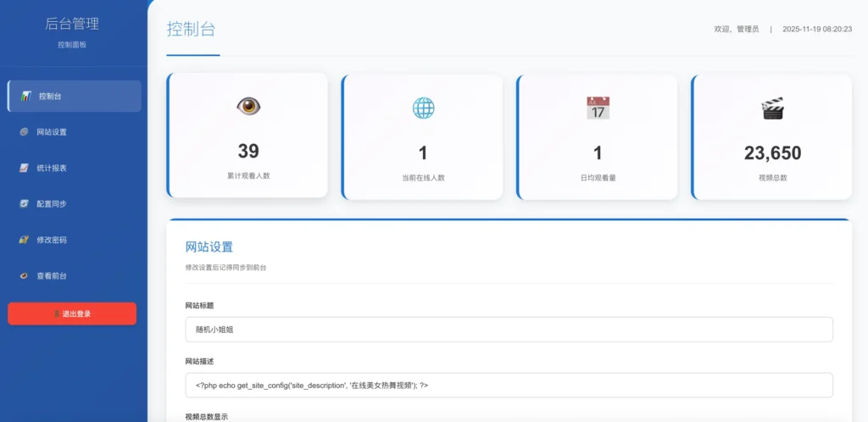The image size is (868, 422).
Task: Click the 控制台 page heading
Action: (191, 29)
